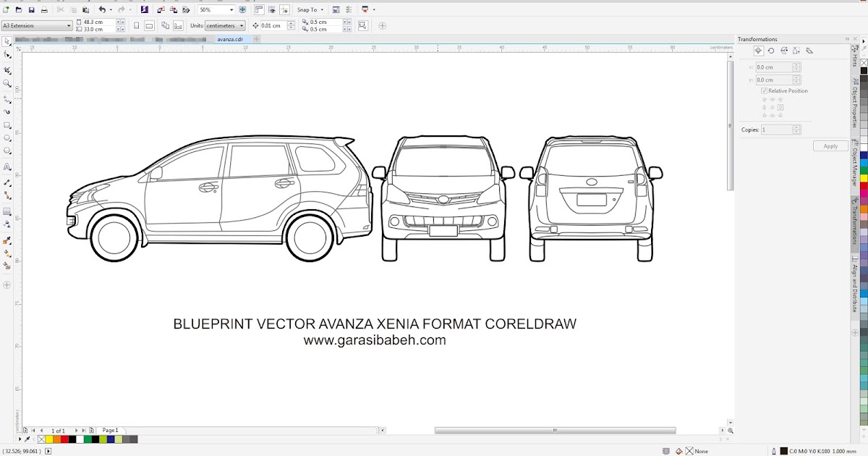
Task: Open the application launcher dropdown arrow
Action: point(374,10)
